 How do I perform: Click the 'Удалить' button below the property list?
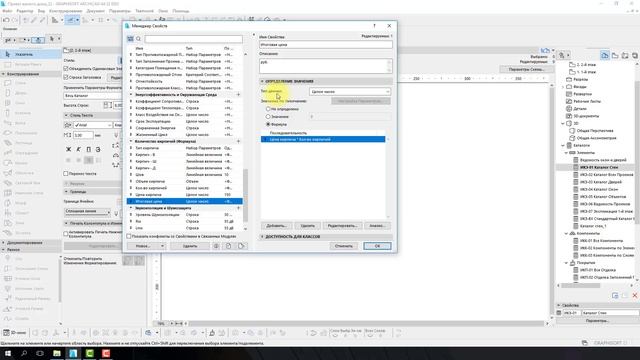click(x=190, y=246)
